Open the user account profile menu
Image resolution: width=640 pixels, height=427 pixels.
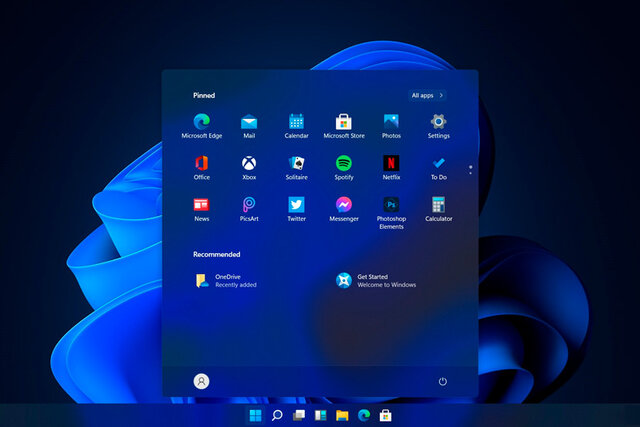tap(201, 381)
